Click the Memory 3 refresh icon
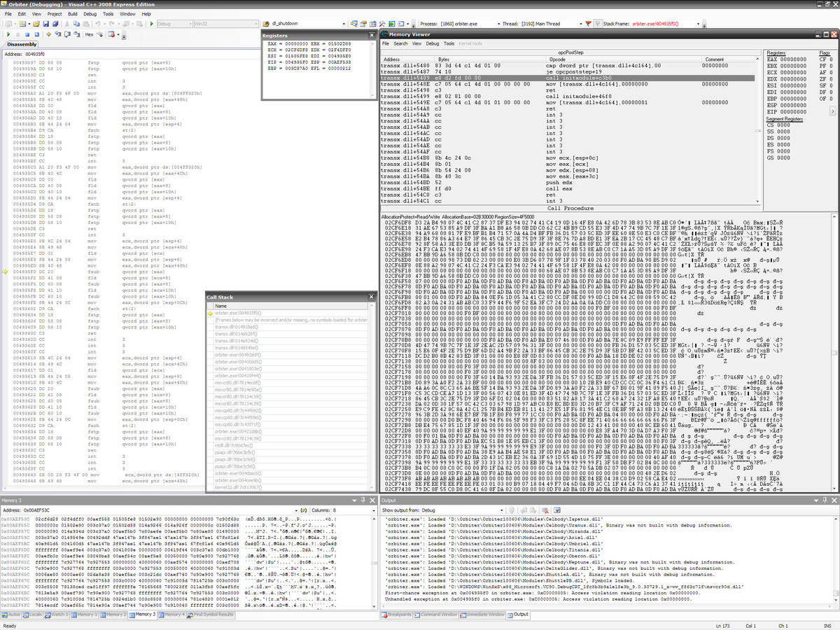 303,510
